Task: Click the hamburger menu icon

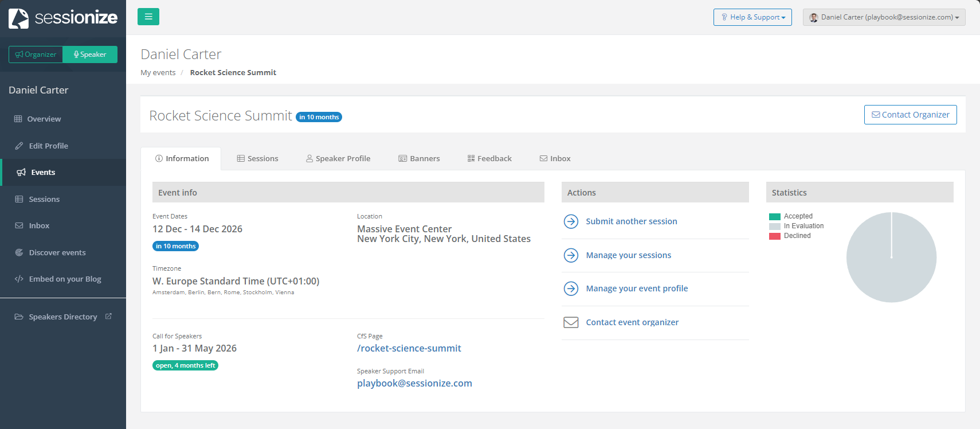Action: tap(148, 17)
